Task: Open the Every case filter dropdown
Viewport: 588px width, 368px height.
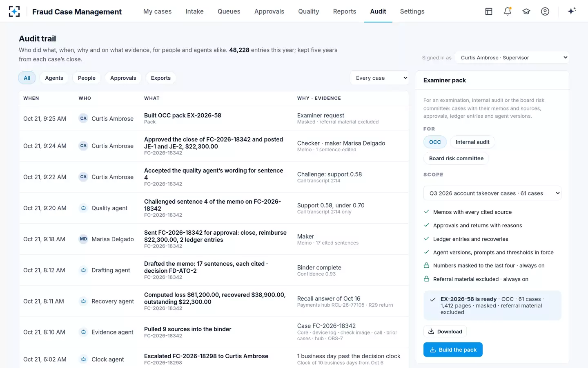Action: 379,78
